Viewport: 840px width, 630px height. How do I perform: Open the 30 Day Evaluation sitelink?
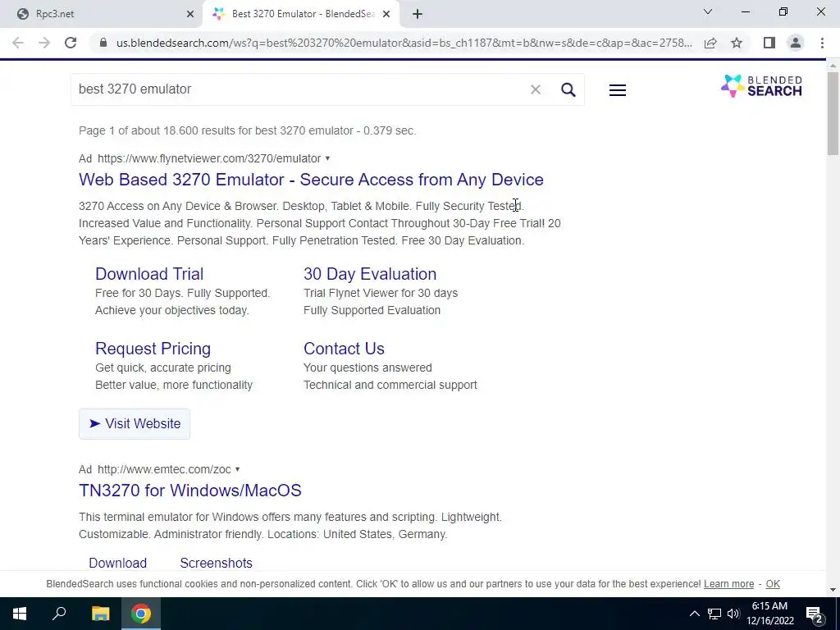coord(370,274)
